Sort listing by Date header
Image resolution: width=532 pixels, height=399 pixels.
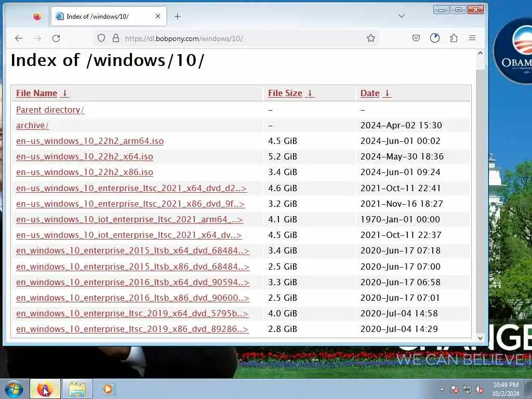[x=370, y=94]
